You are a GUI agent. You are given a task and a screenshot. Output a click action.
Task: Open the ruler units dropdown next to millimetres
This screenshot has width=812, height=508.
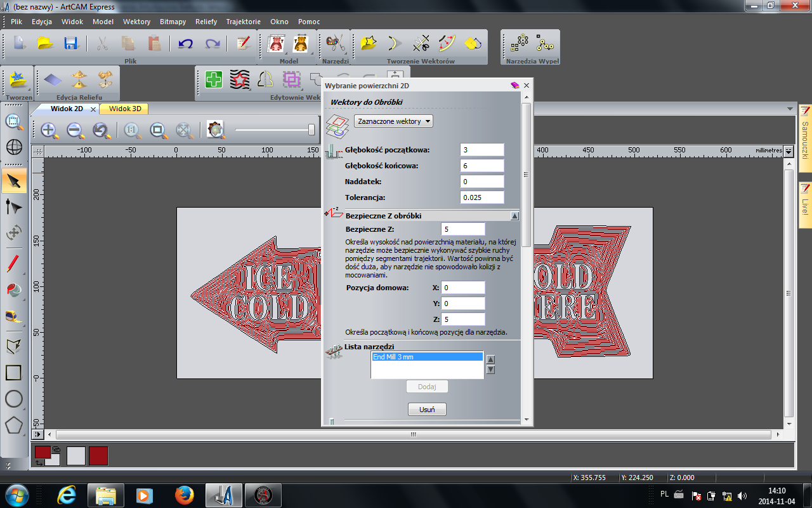(x=789, y=151)
